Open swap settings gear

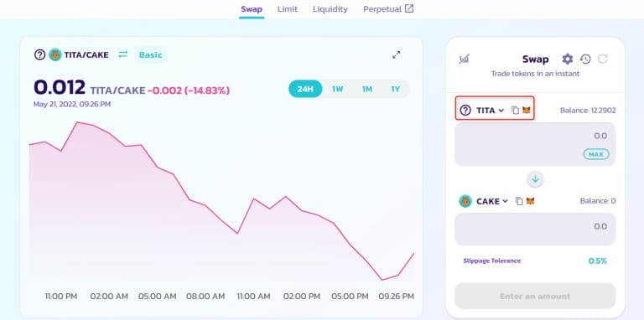pyautogui.click(x=567, y=59)
